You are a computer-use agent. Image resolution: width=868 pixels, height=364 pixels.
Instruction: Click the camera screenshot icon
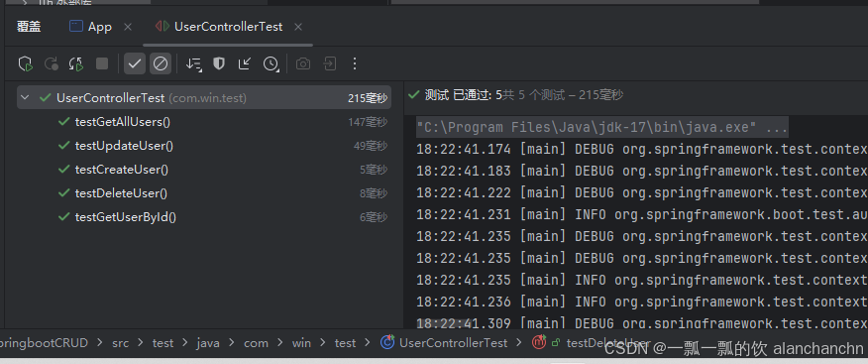(303, 63)
